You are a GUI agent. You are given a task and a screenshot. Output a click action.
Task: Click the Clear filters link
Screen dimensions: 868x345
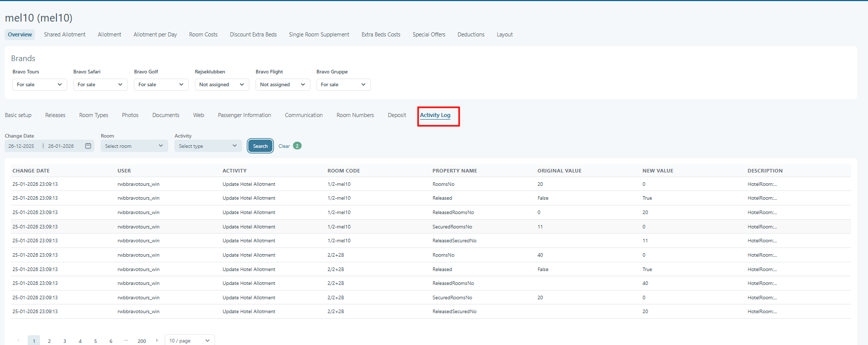[284, 146]
